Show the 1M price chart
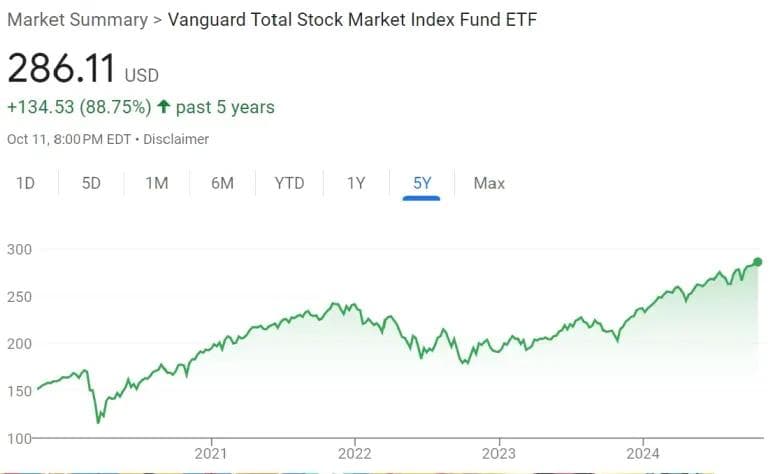 (x=156, y=183)
